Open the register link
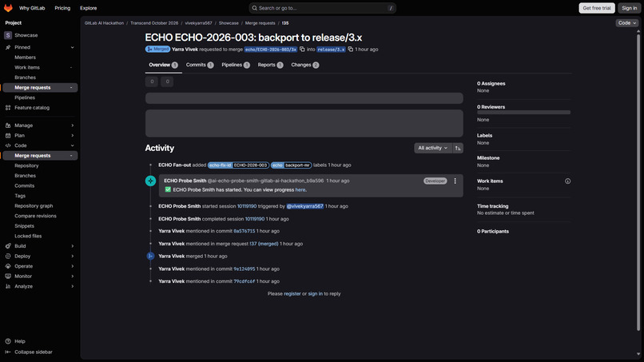This screenshot has width=644, height=362. tap(292, 294)
